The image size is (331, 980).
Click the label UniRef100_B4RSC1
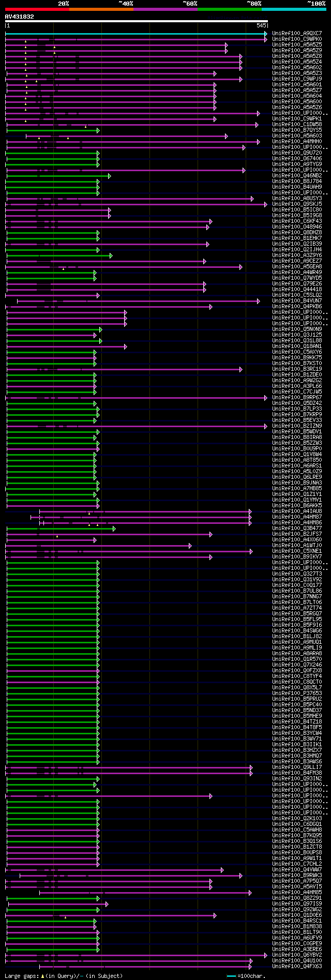pyautogui.click(x=297, y=921)
